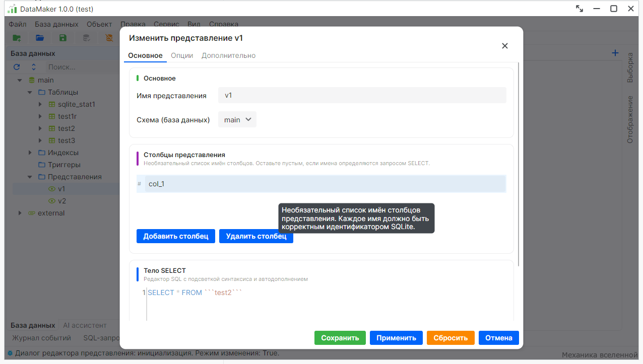Image resolution: width=643 pixels, height=364 pixels.
Task: Collapse the Представления tree node
Action: tap(30, 177)
